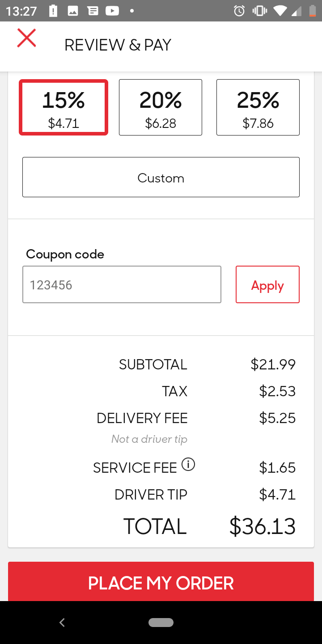This screenshot has height=644, width=322.
Task: Tap the home pill navigation button
Action: (161, 623)
